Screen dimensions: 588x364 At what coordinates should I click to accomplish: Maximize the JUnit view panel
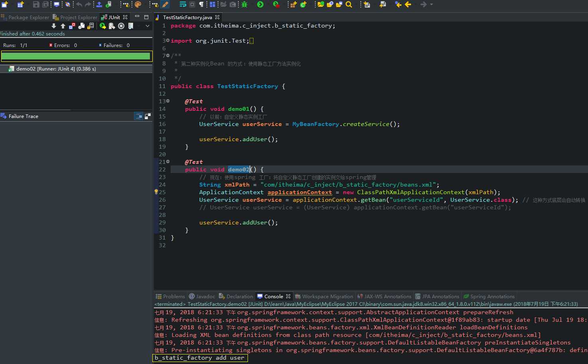146,17
